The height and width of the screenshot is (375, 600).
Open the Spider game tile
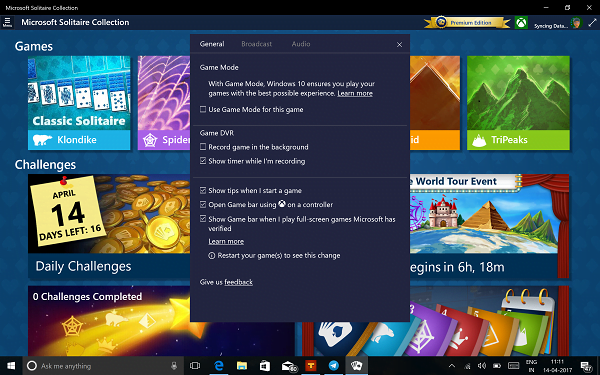click(x=164, y=103)
